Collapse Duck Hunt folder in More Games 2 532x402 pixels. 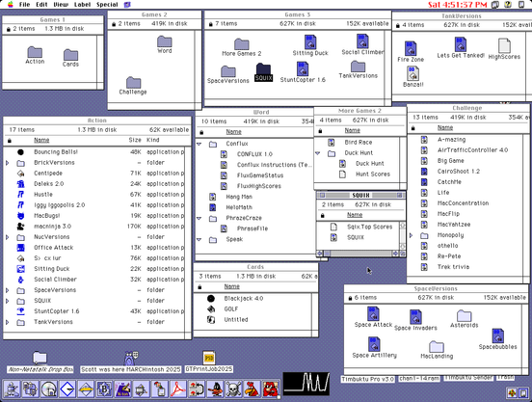pyautogui.click(x=318, y=153)
